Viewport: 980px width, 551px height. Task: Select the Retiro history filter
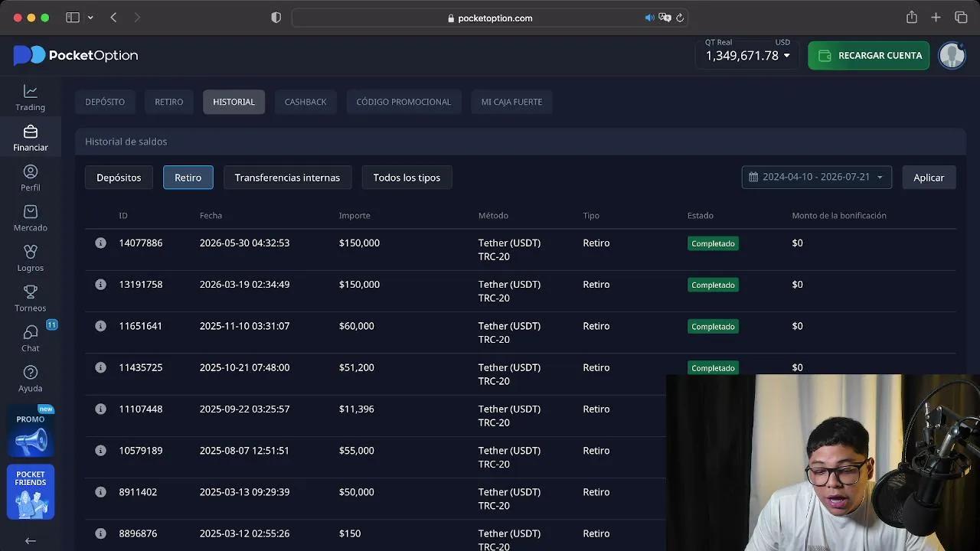pyautogui.click(x=188, y=178)
